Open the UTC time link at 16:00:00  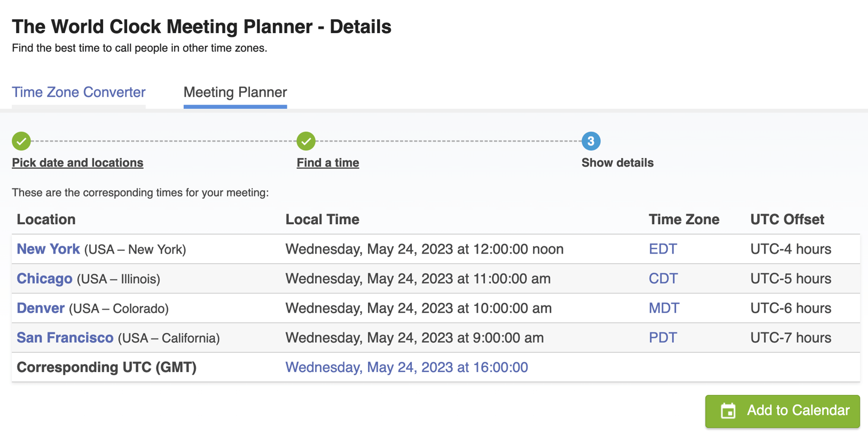[406, 367]
